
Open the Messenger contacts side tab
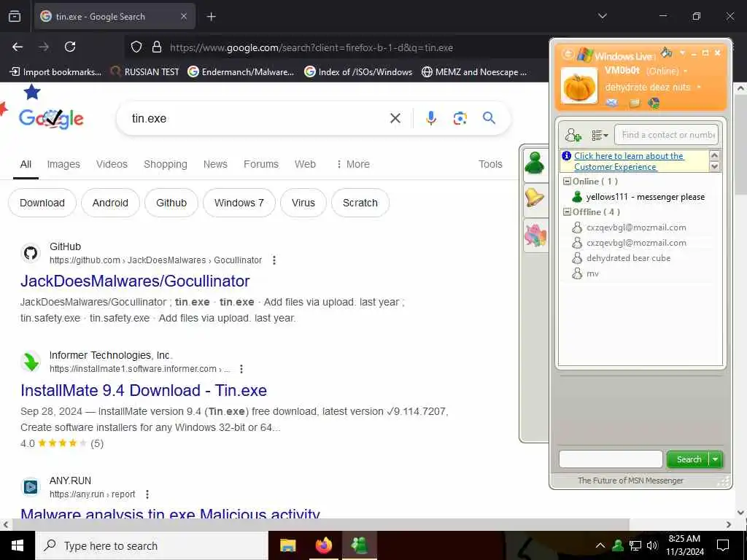pos(535,163)
